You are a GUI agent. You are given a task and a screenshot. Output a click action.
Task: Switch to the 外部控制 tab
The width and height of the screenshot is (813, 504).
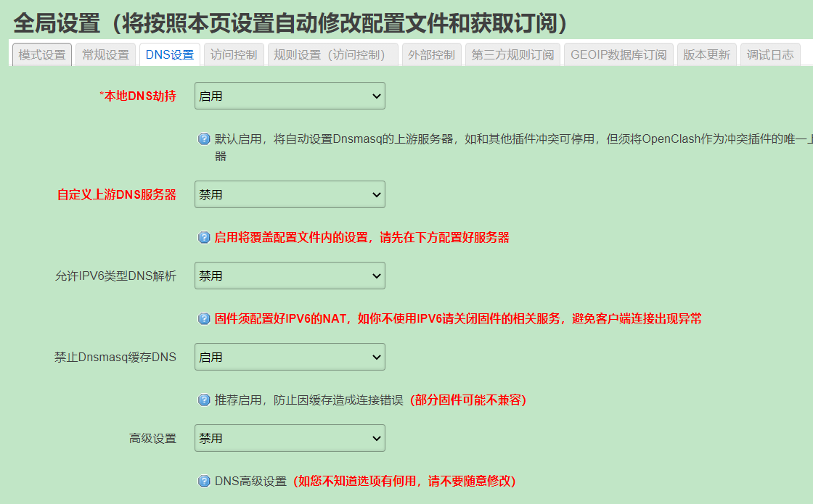(x=431, y=54)
